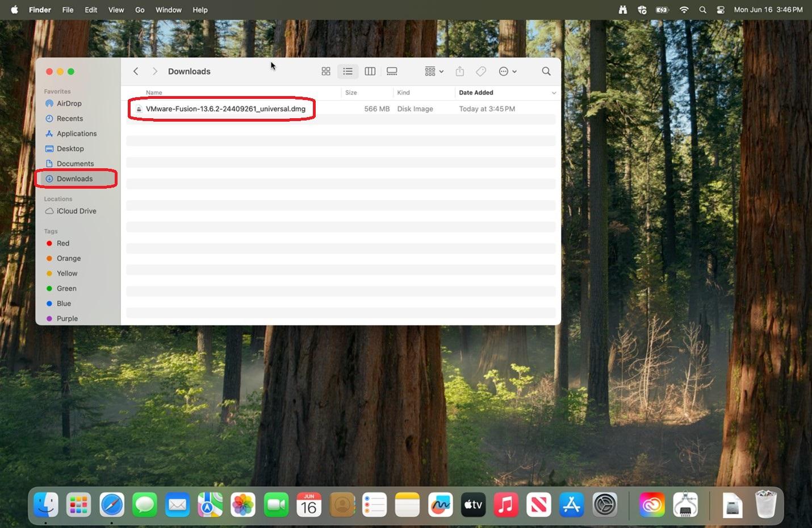Viewport: 812px width, 528px height.
Task: Sort by the Date Added column header
Action: (476, 93)
